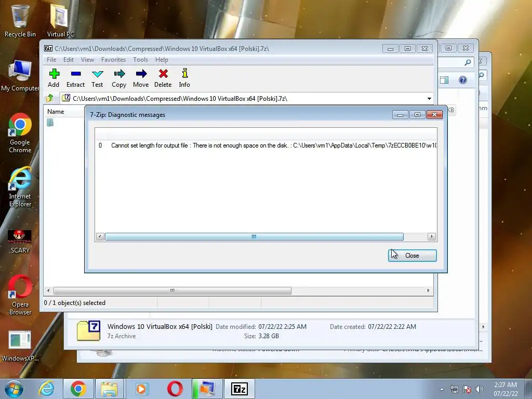Launch the Internet Explorer desktop shortcut
Image resolution: width=532 pixels, height=399 pixels.
pos(20,187)
